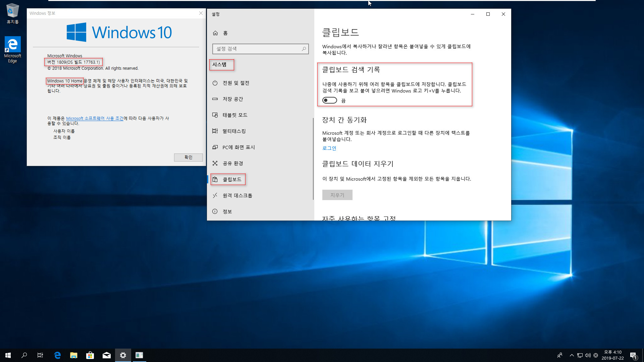Click network icon in system tray
Viewport: 644px width, 362px height.
(580, 355)
